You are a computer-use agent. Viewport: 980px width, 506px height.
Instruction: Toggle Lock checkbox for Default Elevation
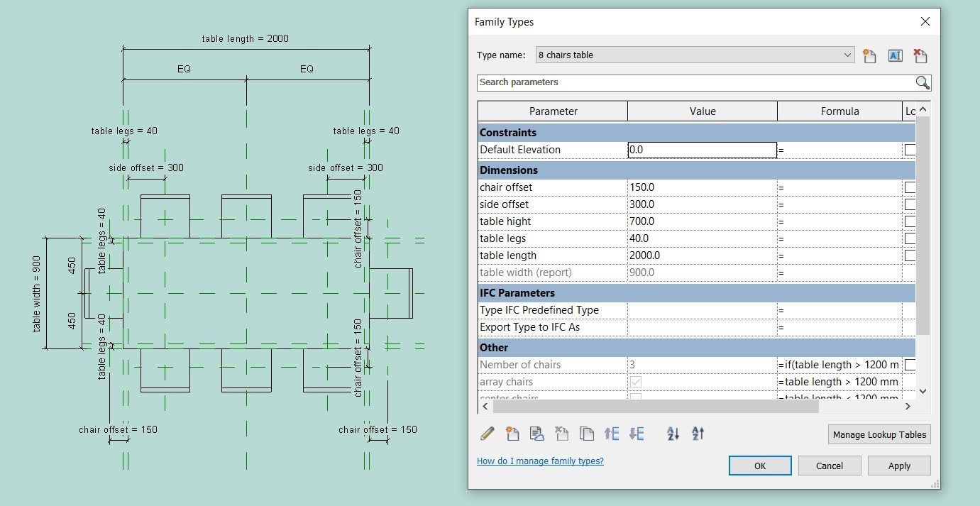tap(909, 150)
